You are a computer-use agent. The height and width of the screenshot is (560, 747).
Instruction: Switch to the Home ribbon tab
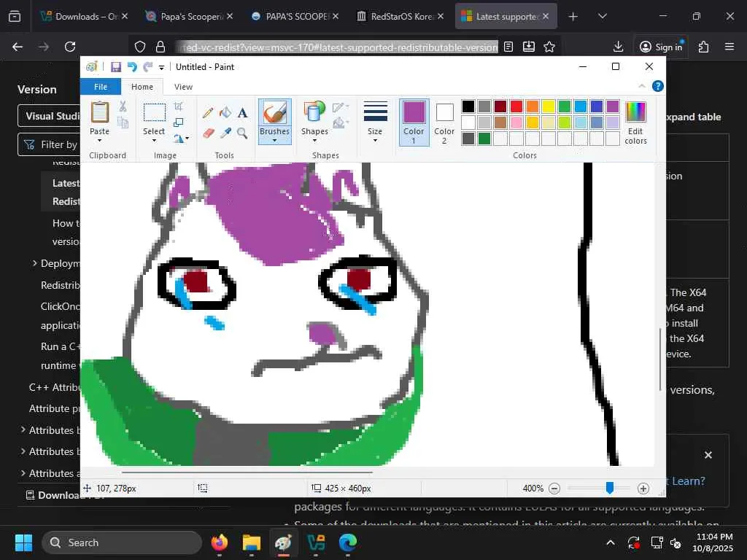click(142, 87)
